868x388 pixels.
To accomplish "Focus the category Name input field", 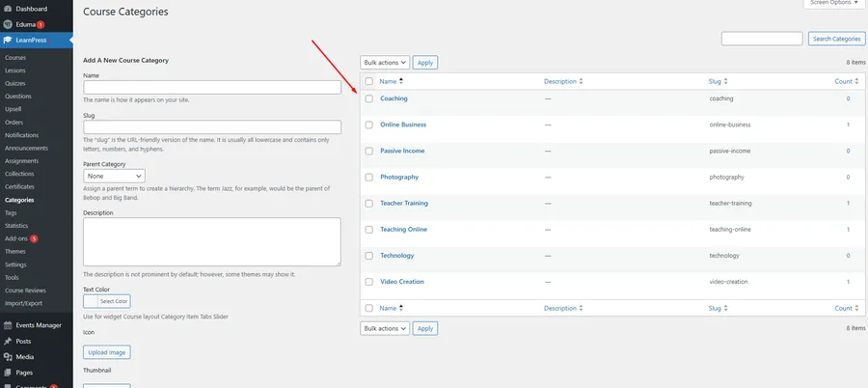I will [212, 88].
